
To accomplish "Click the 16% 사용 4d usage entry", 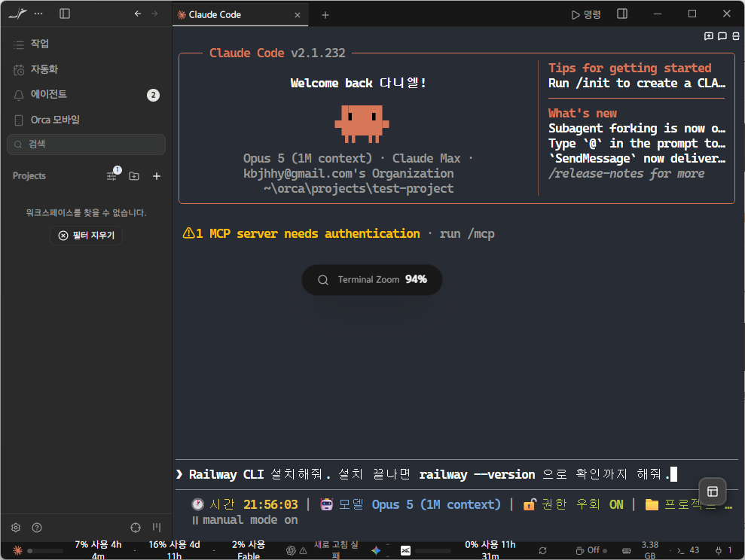I will coord(174,550).
